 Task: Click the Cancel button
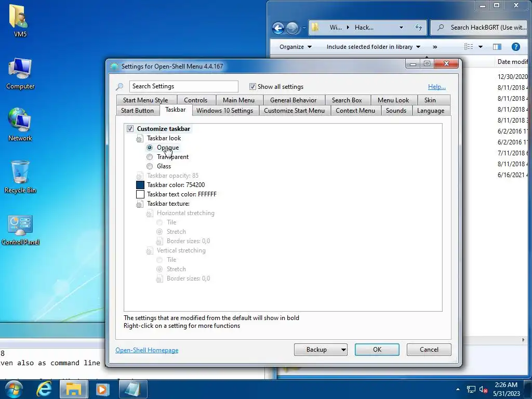tap(429, 350)
